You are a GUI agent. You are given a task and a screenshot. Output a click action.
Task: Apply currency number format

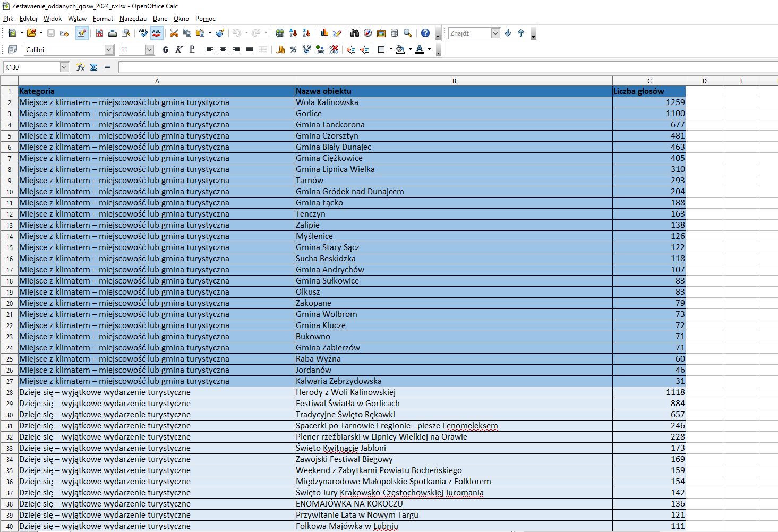pyautogui.click(x=280, y=49)
